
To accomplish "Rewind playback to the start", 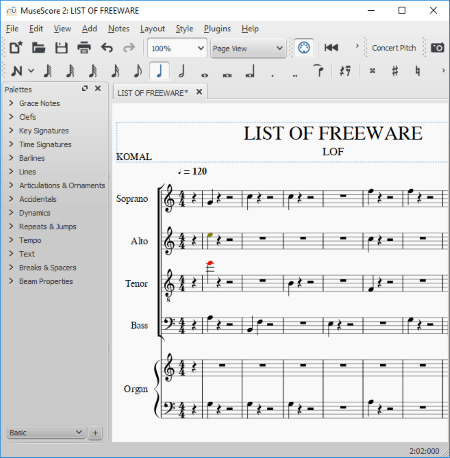I will pyautogui.click(x=331, y=48).
